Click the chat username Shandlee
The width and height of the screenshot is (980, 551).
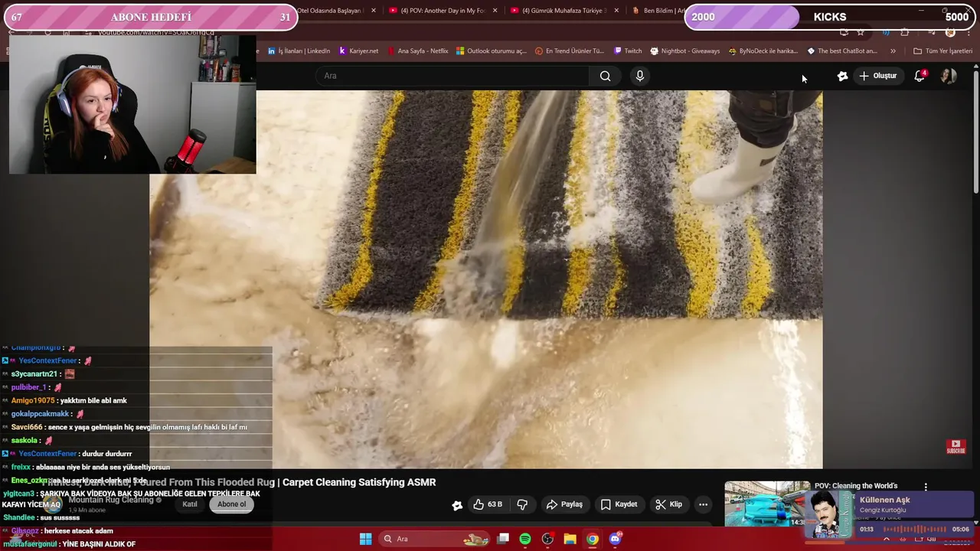(x=19, y=517)
